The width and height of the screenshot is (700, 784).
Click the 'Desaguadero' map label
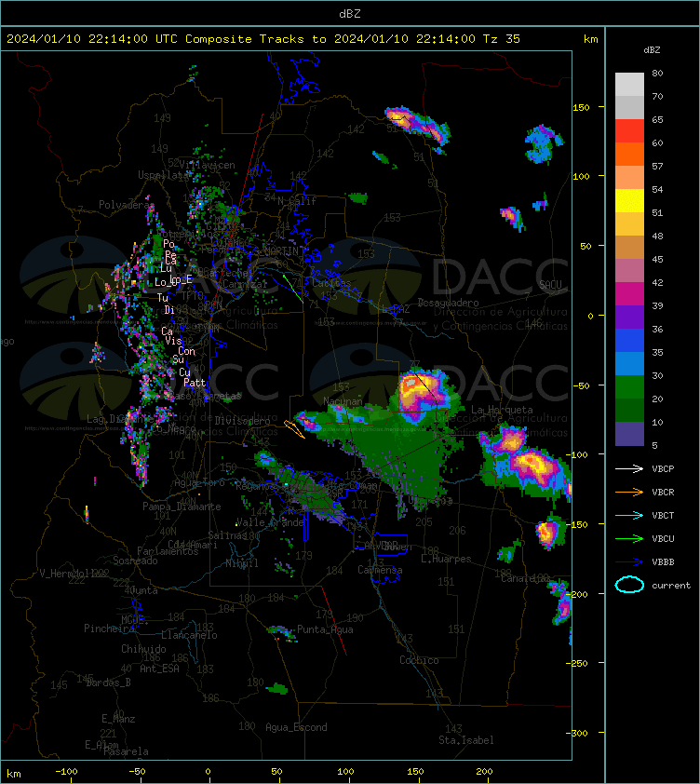448,303
